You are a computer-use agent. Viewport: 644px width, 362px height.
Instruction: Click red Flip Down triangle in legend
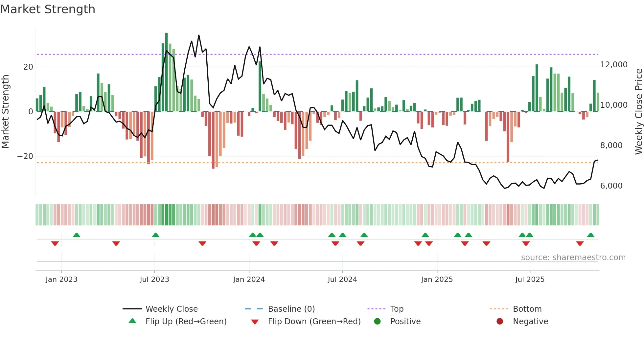pos(255,322)
